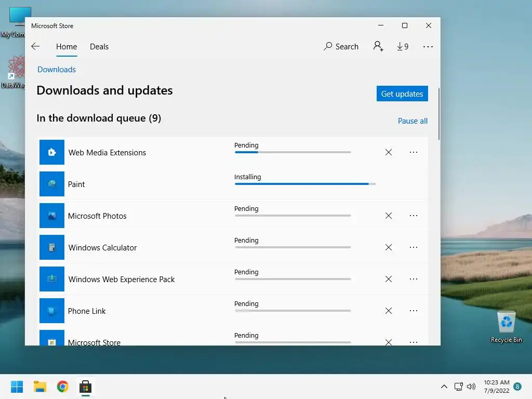
Task: Open Search in Microsoft Store
Action: click(341, 46)
